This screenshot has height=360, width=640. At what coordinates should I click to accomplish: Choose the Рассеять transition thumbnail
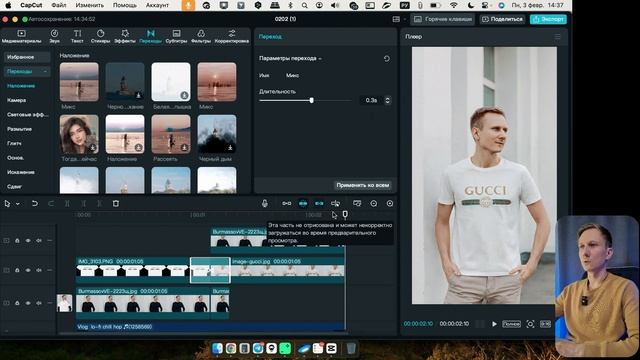pyautogui.click(x=171, y=134)
